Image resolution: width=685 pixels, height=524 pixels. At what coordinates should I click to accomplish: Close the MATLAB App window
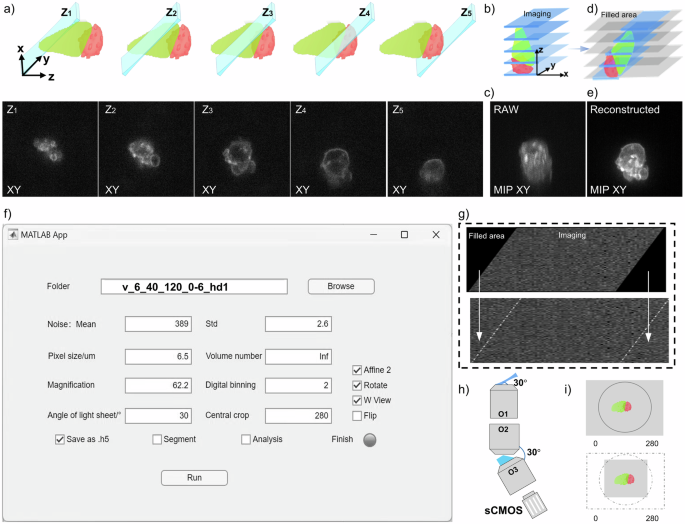(x=436, y=234)
